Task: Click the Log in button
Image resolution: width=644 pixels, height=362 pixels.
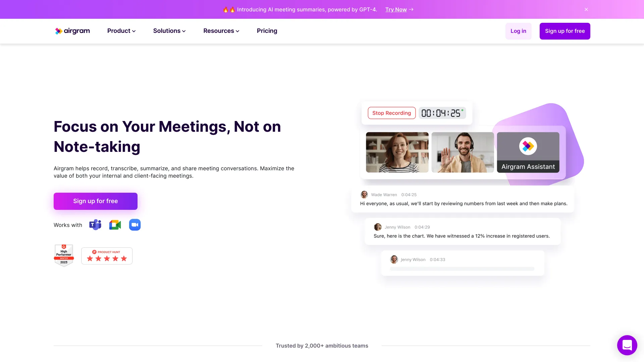Action: [518, 31]
